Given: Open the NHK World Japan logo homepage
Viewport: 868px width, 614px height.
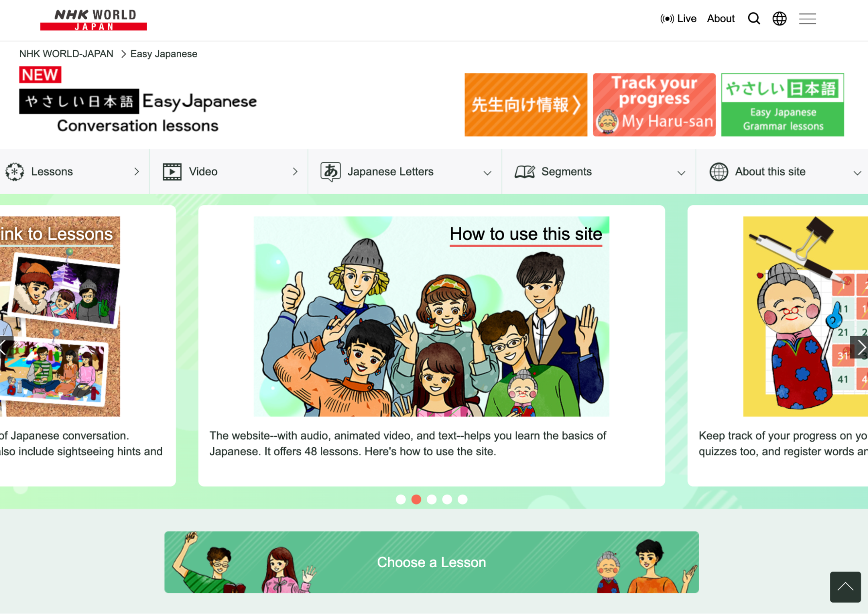Looking at the screenshot, I should pyautogui.click(x=93, y=20).
